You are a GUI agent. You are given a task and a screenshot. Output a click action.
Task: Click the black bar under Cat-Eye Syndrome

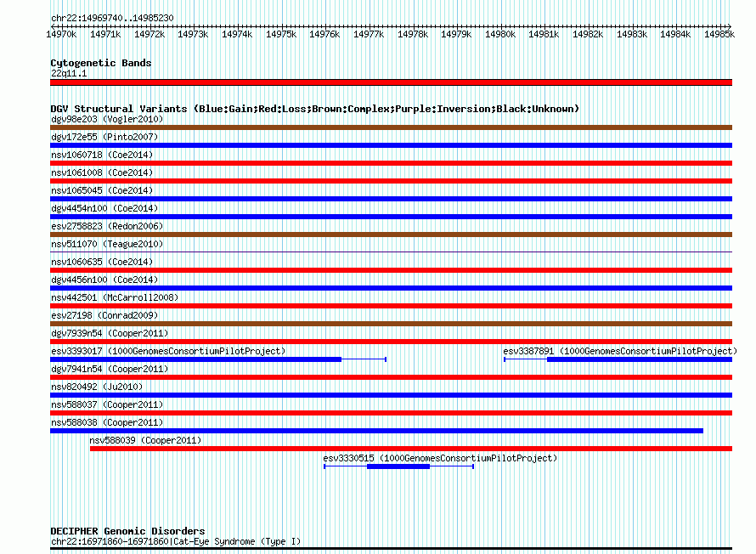point(391,549)
